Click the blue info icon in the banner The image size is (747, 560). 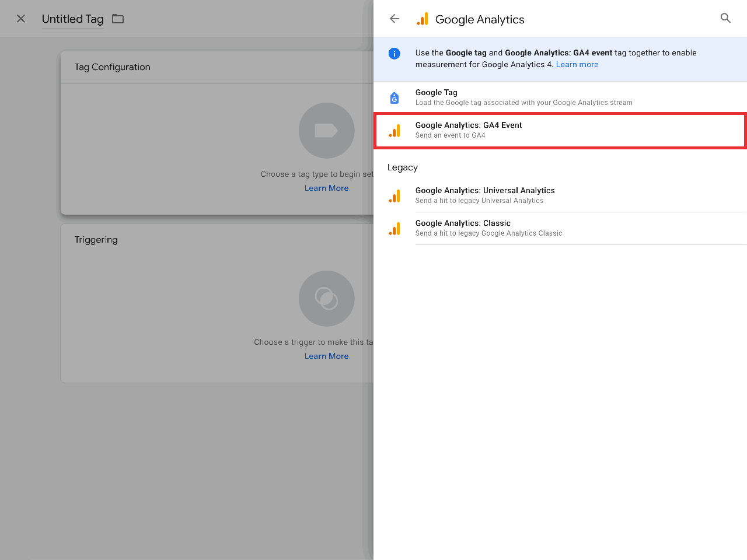tap(395, 53)
